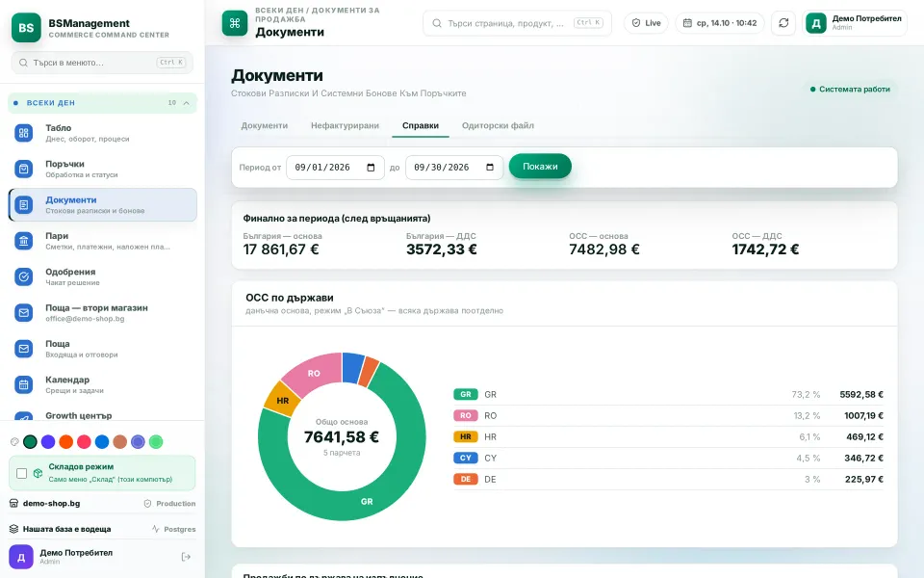Click the Системата работи status badge

point(850,89)
